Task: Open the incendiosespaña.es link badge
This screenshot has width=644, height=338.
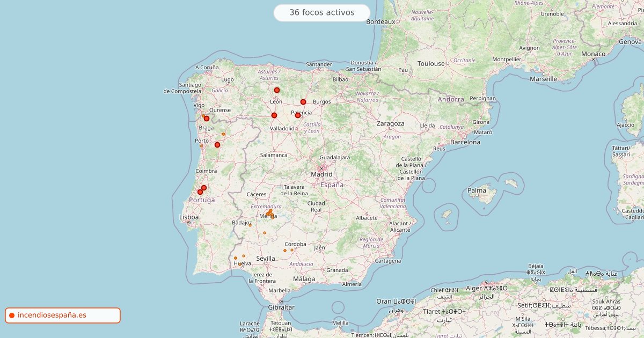Action: click(x=63, y=315)
